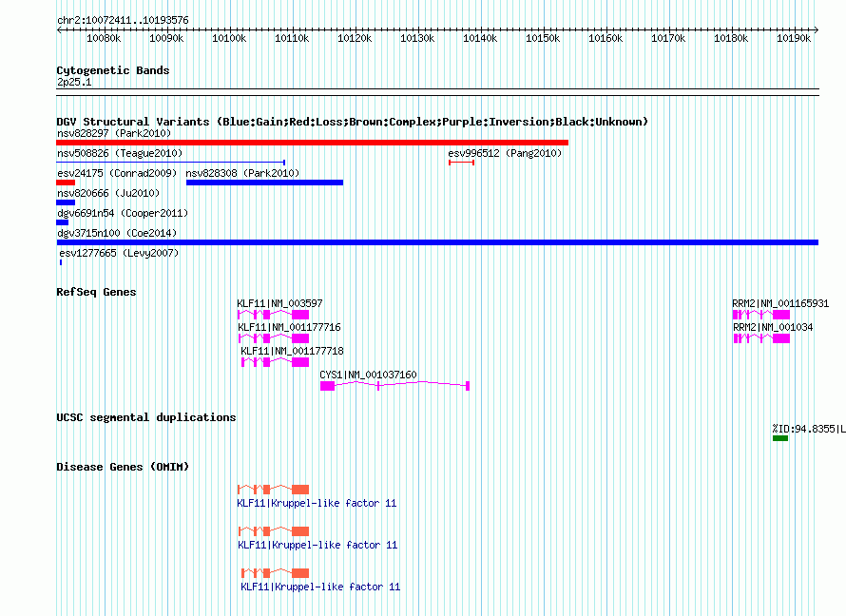The image size is (846, 616).
Task: Open the esv996512 (Pang2010) label
Action: [505, 153]
